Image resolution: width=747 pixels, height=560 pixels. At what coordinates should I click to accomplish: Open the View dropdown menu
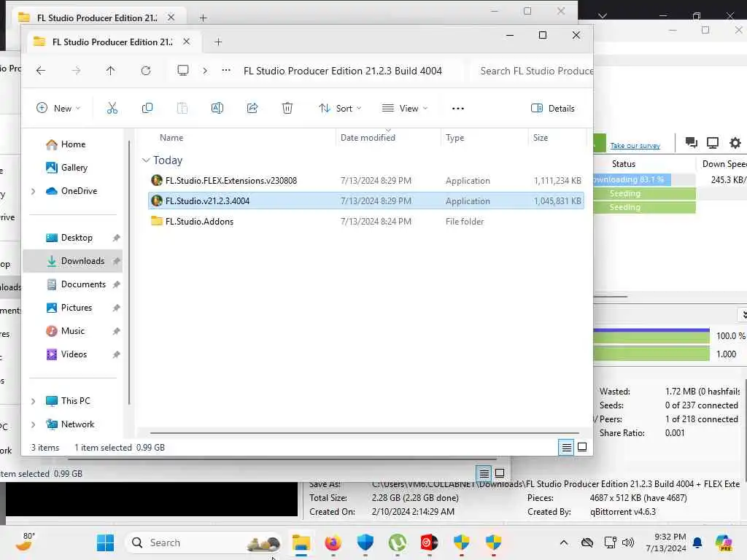coord(405,108)
